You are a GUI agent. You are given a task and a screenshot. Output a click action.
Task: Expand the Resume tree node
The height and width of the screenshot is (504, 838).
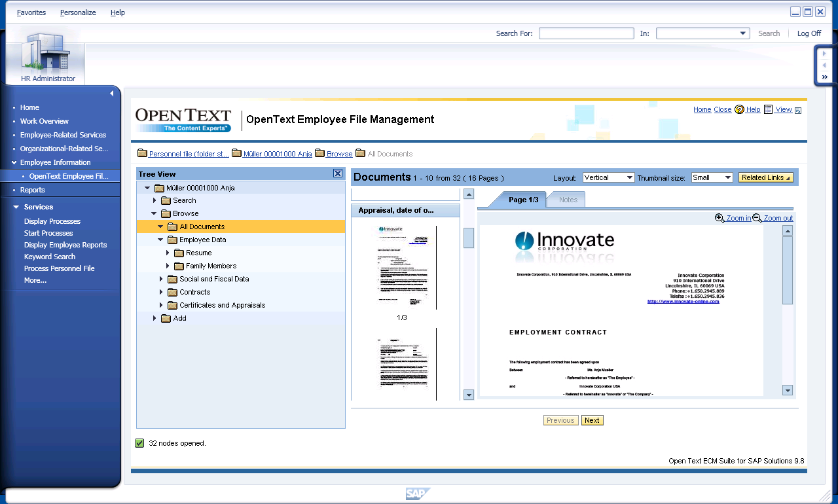168,253
